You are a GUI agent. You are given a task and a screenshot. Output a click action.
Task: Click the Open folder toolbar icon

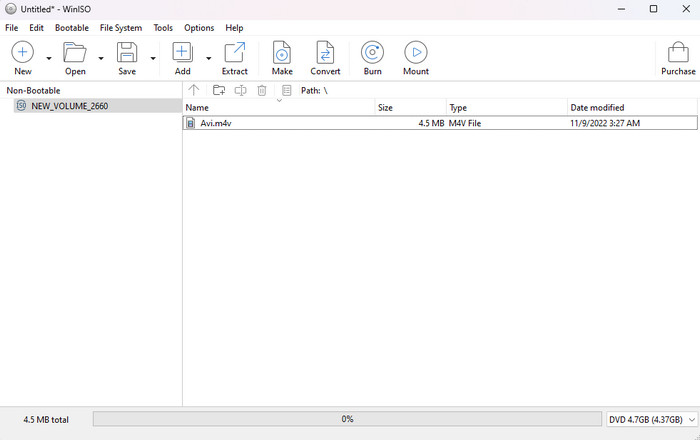coord(75,52)
